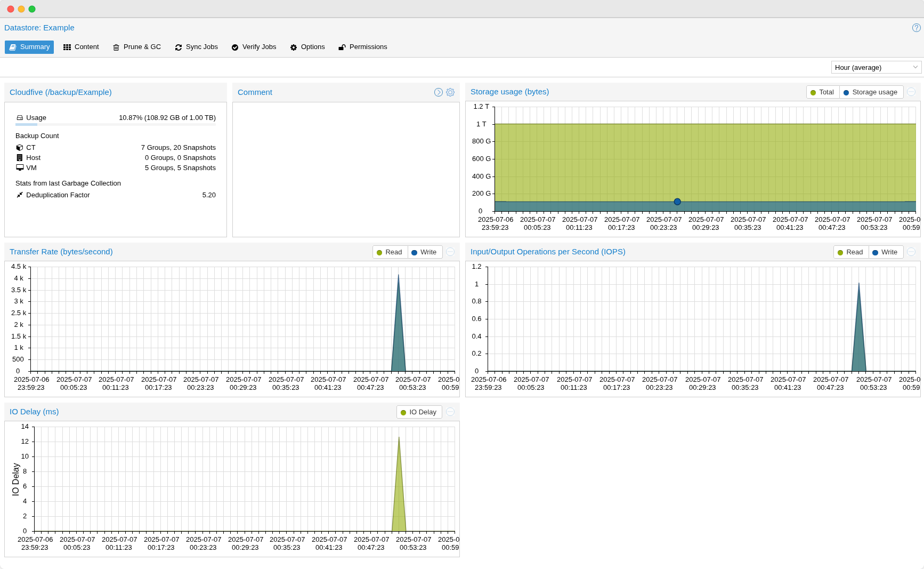Switch to the Summary tab
This screenshot has width=924, height=569.
coord(29,47)
